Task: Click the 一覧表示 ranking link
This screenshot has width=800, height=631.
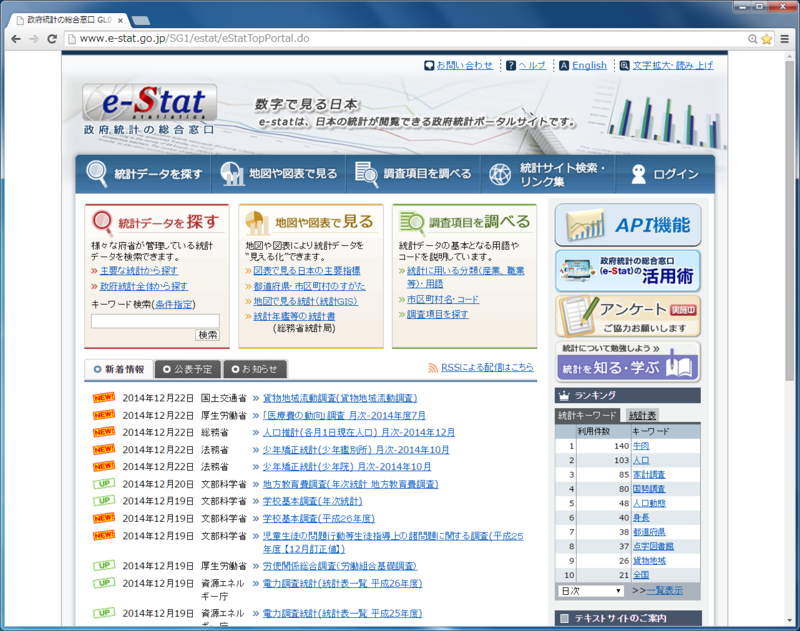Action: (x=664, y=591)
